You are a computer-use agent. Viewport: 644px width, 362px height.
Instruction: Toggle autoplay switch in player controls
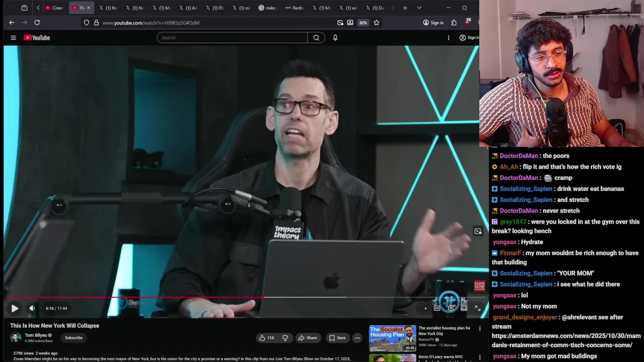point(425,308)
